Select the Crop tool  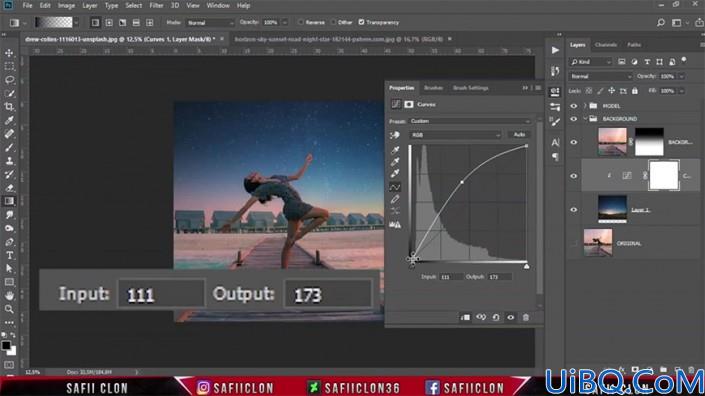pos(9,107)
